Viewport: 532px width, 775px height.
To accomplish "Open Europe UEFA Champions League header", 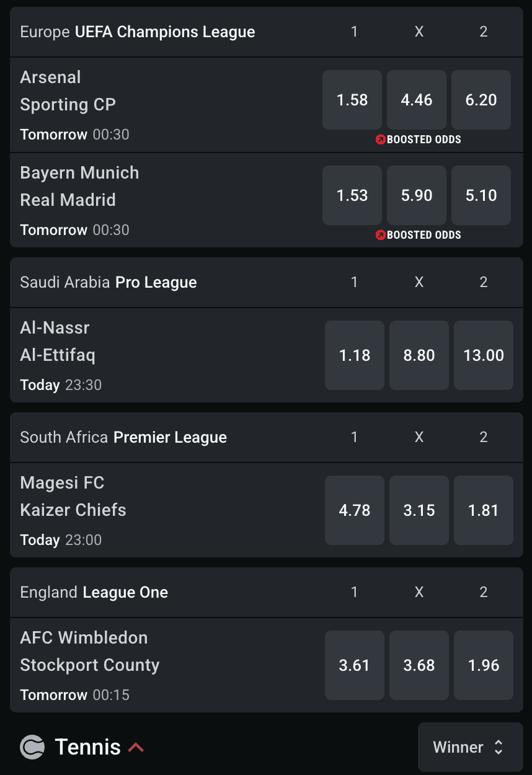I will (138, 32).
